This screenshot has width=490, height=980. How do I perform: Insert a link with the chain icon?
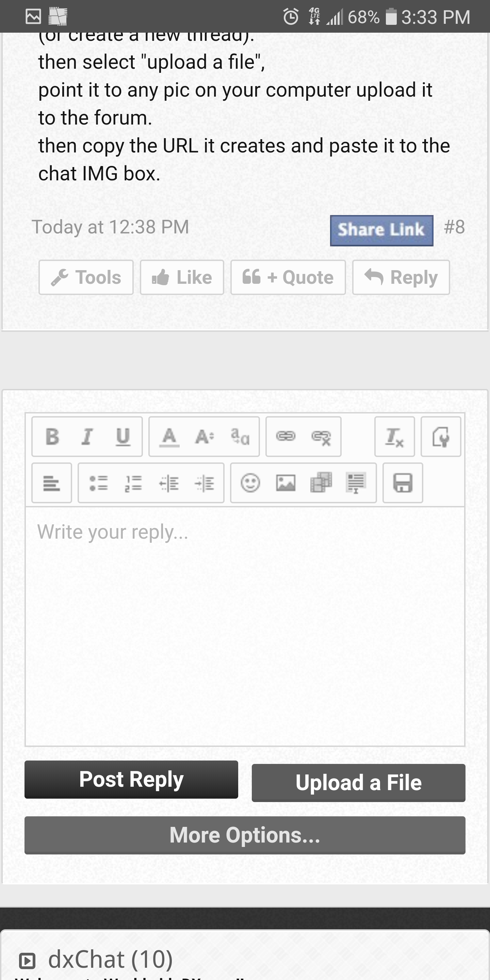285,436
